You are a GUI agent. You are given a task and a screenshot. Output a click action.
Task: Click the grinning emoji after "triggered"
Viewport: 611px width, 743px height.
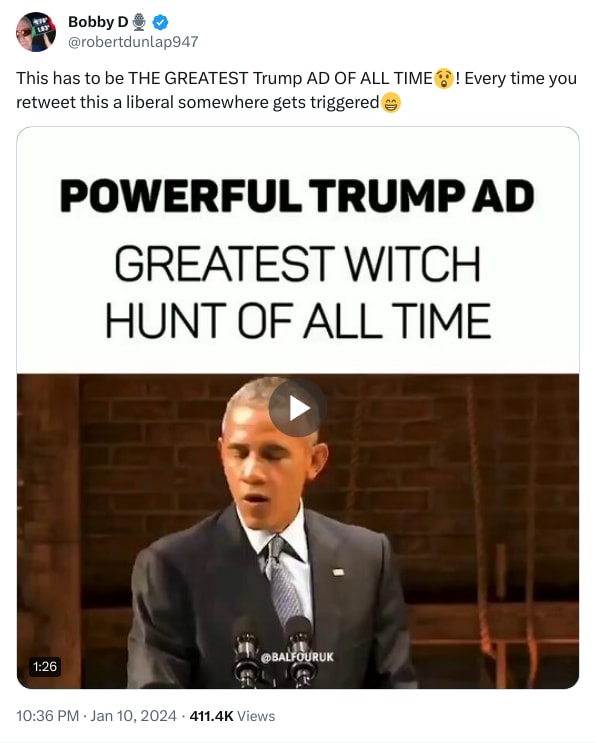tap(391, 102)
